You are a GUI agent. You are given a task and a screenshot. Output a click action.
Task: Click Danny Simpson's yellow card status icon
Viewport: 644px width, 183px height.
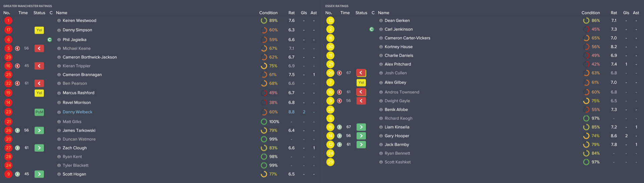point(39,30)
